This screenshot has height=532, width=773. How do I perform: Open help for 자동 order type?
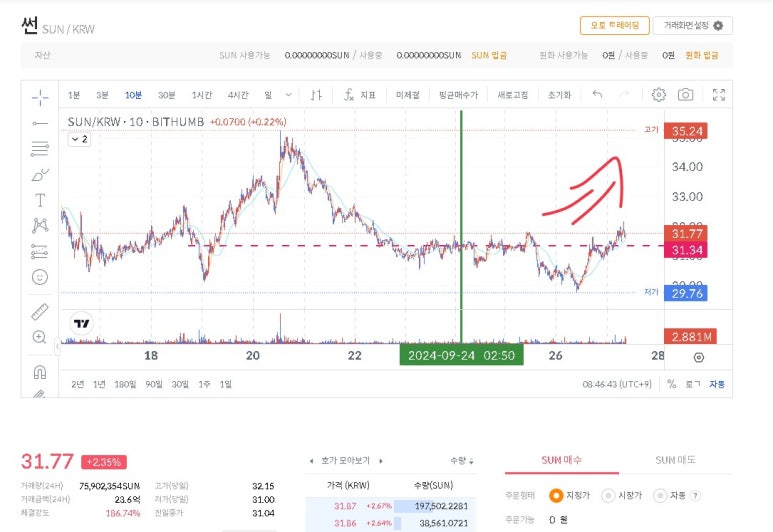pos(695,496)
